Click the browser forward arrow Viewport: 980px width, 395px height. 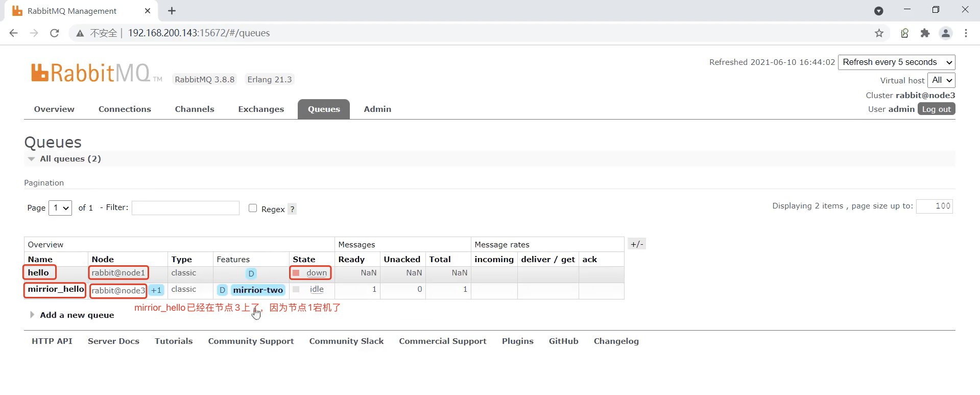(34, 33)
